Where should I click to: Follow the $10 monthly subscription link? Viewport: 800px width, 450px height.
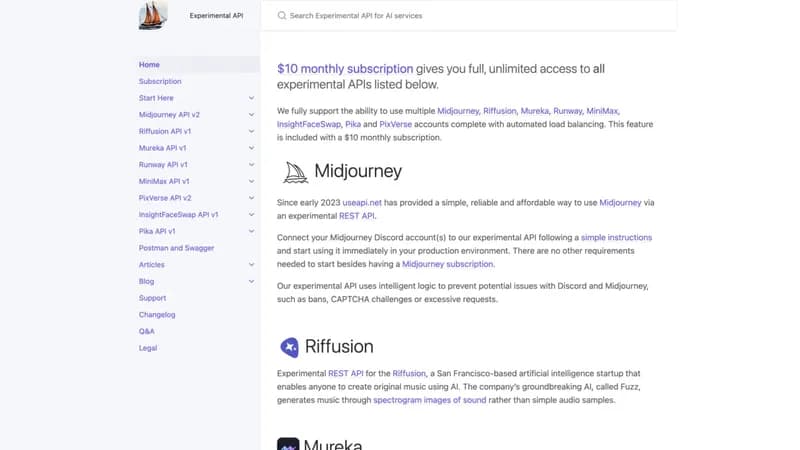pos(345,69)
